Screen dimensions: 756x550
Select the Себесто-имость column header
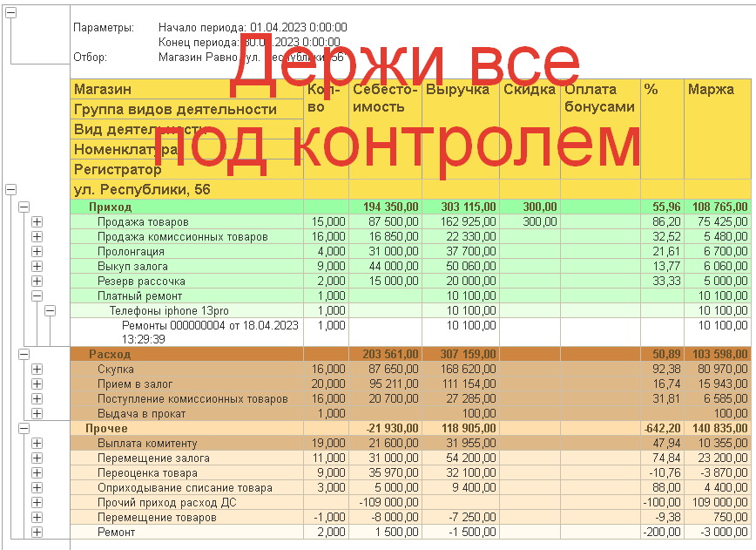pyautogui.click(x=385, y=129)
